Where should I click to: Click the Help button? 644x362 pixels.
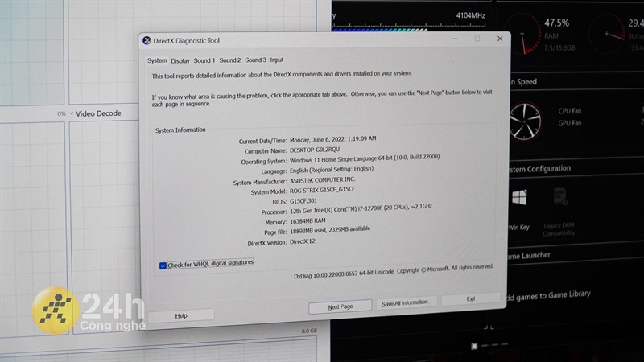point(181,315)
